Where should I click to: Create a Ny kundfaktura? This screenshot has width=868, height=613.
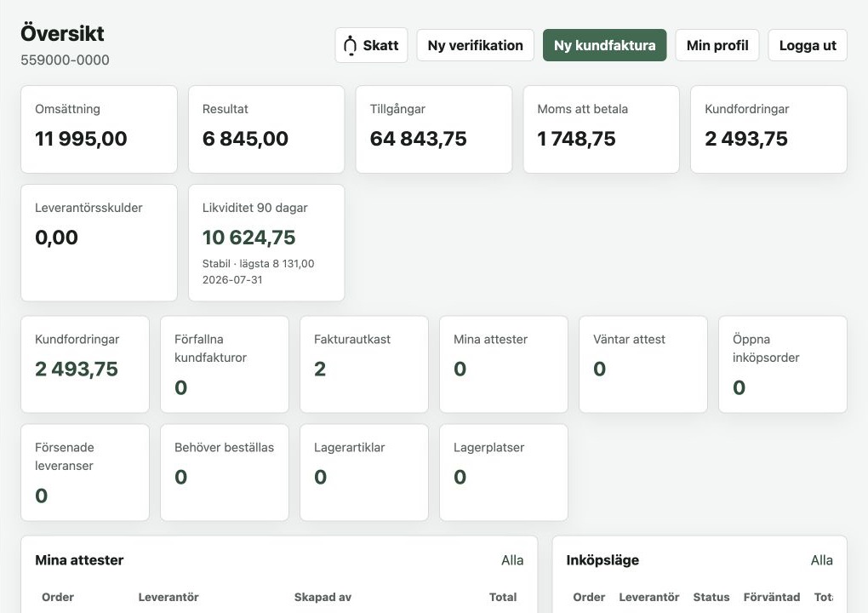click(x=604, y=45)
